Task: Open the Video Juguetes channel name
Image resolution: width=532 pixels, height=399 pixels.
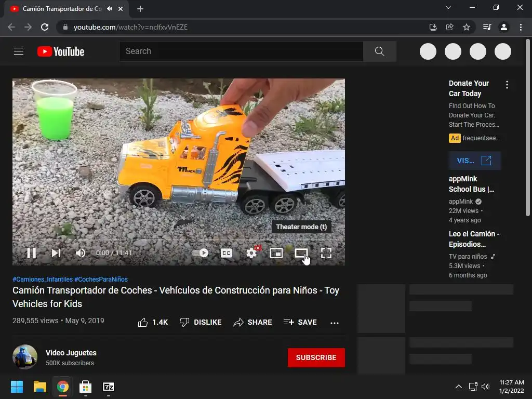Action: pos(71,353)
